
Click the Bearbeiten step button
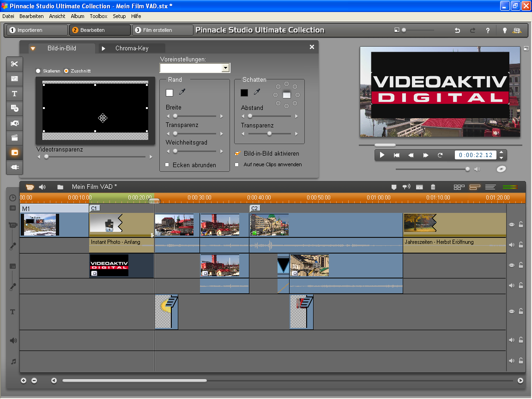(100, 30)
